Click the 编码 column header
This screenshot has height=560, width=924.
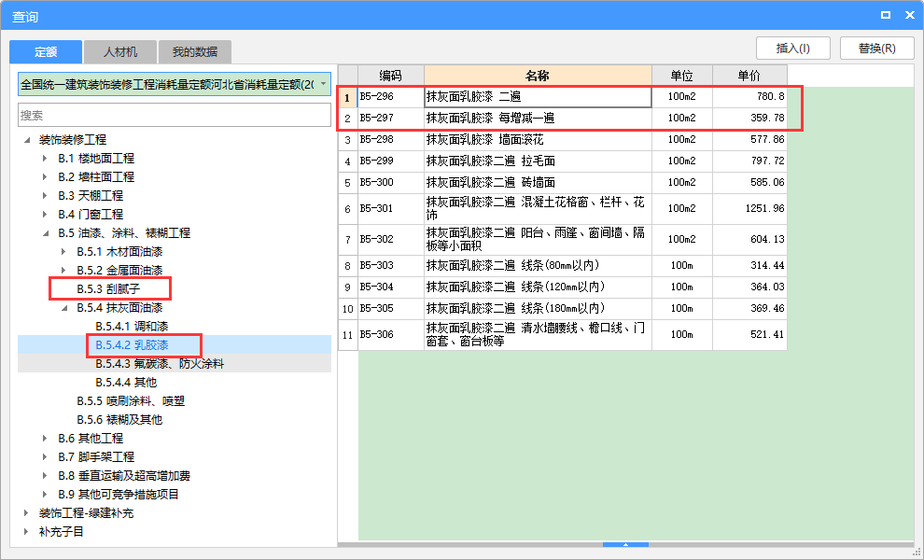pos(391,76)
